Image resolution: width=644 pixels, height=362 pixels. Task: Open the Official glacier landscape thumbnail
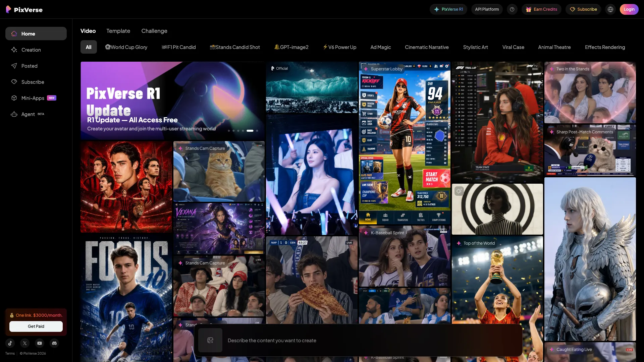pyautogui.click(x=312, y=87)
